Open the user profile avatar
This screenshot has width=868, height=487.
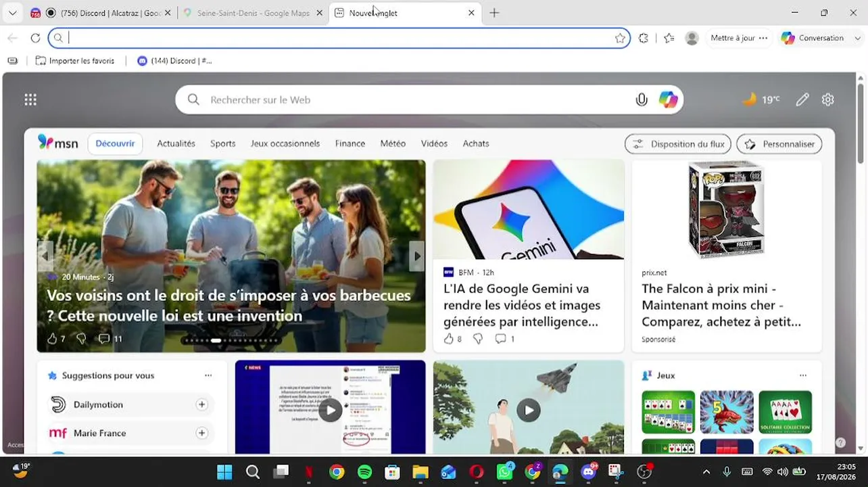(x=692, y=38)
